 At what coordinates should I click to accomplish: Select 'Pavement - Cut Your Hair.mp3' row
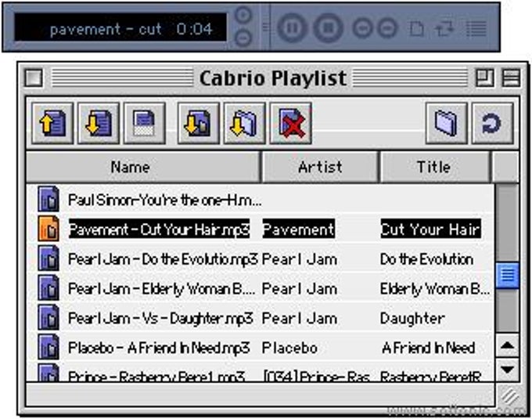point(261,229)
